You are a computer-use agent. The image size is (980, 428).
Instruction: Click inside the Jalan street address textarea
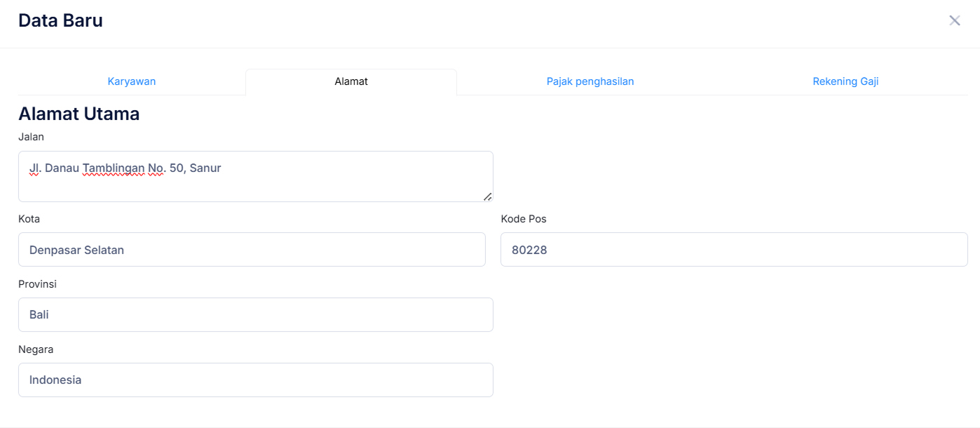pyautogui.click(x=255, y=184)
